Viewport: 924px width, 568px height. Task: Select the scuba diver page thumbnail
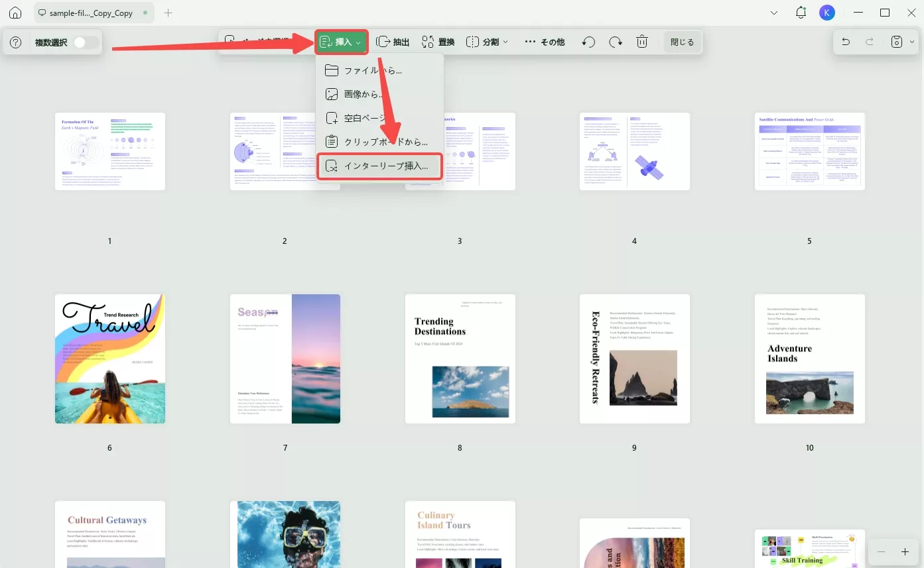pyautogui.click(x=285, y=534)
